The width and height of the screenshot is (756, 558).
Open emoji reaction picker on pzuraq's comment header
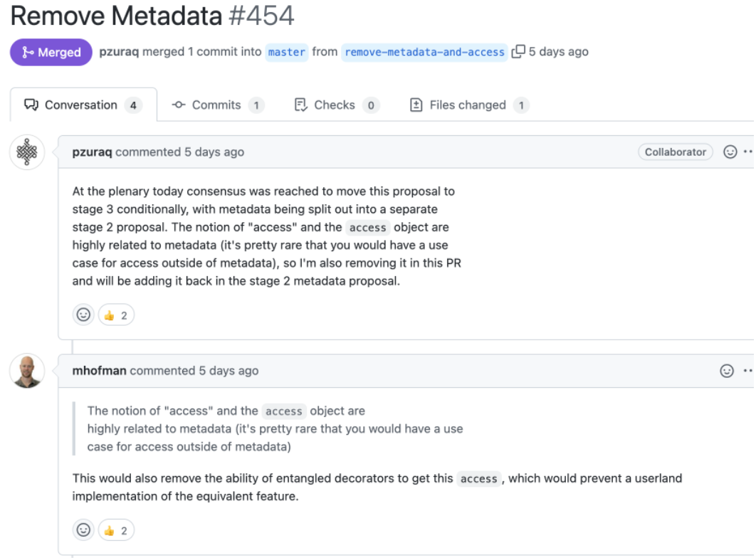click(730, 152)
